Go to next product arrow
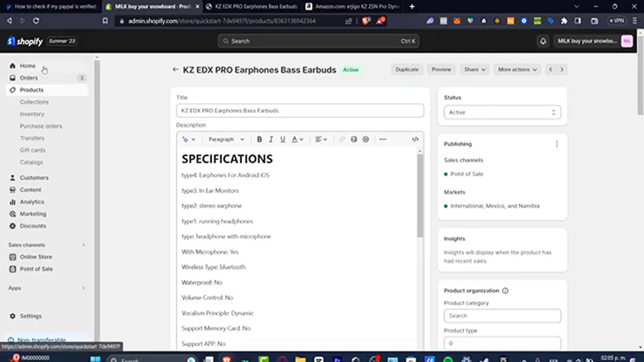 pos(562,70)
